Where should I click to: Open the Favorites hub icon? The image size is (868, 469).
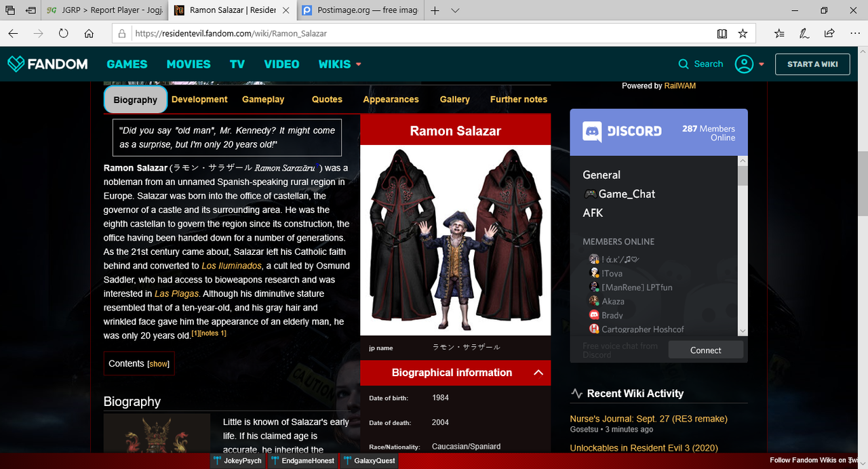[x=779, y=33]
